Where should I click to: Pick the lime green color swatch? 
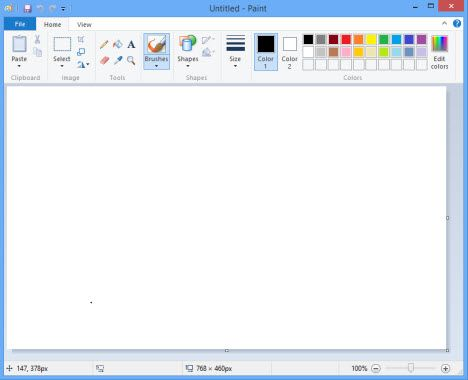384,52
